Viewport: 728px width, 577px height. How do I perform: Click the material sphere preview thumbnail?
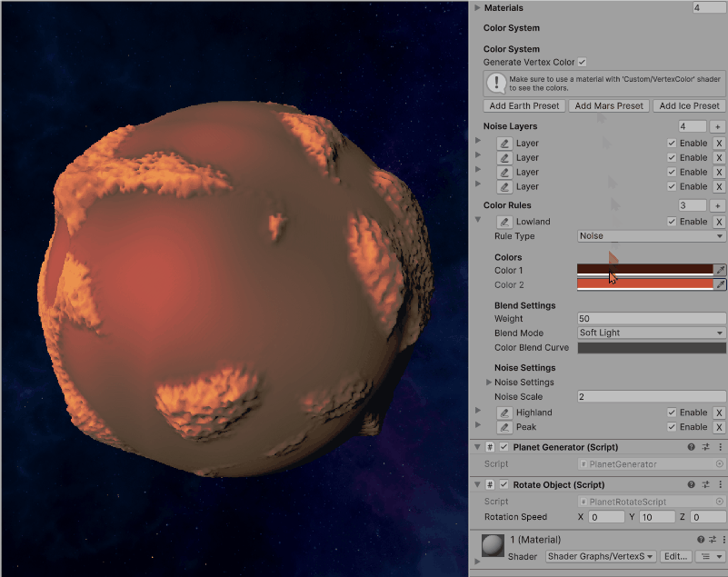click(492, 544)
